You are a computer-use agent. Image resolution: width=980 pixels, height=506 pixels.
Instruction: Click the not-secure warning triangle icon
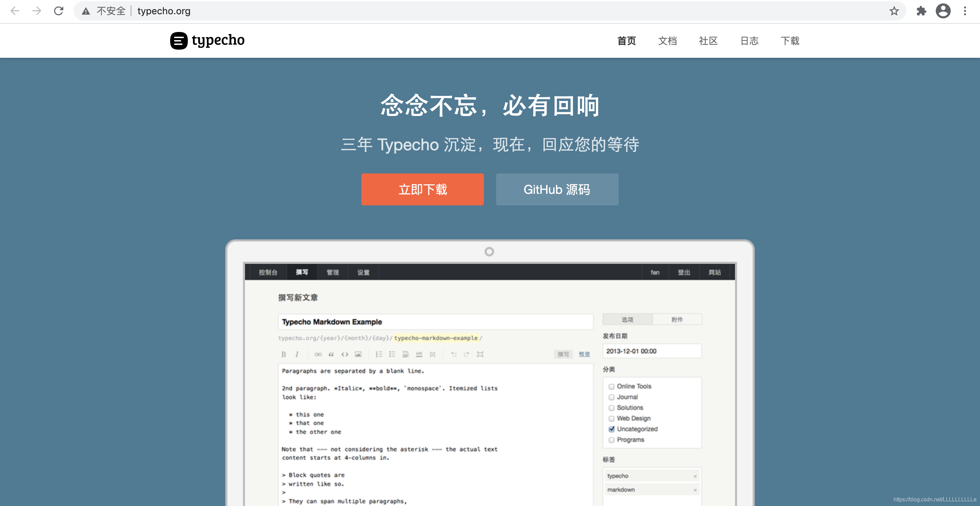coord(86,12)
